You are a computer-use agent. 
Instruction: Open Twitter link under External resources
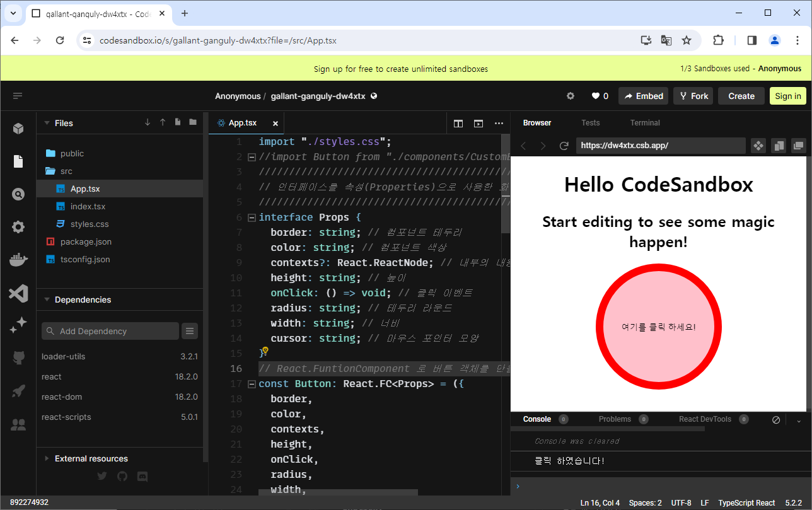click(102, 476)
